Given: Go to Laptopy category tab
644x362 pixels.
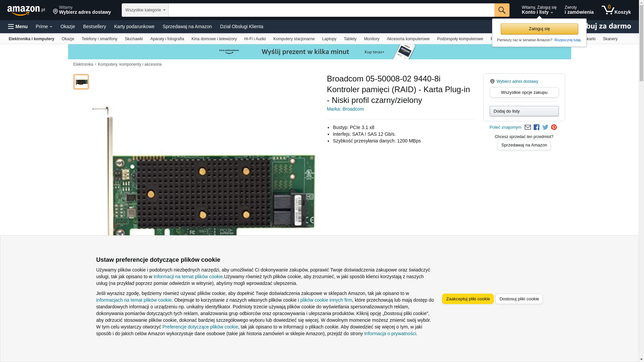Looking at the screenshot, I should pyautogui.click(x=329, y=39).
